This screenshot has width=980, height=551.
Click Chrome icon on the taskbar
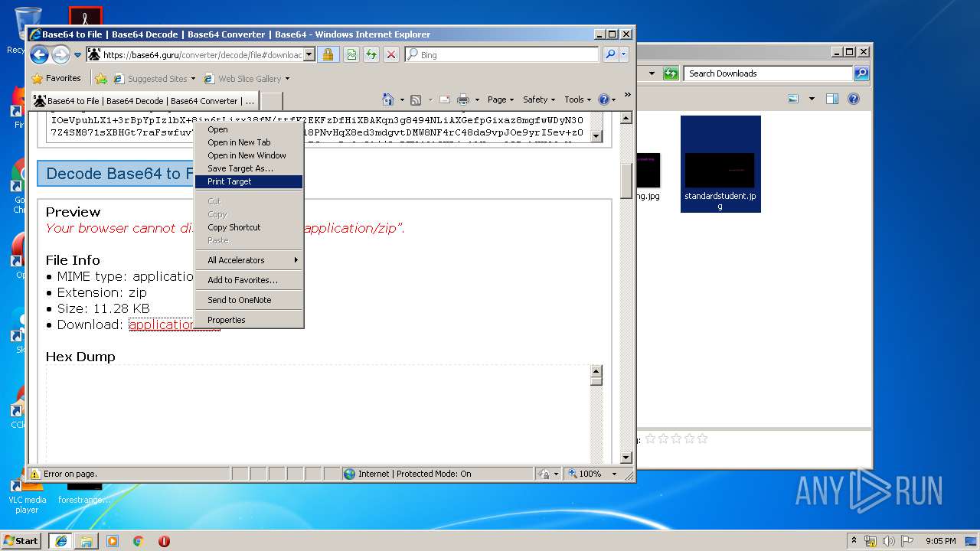(138, 541)
